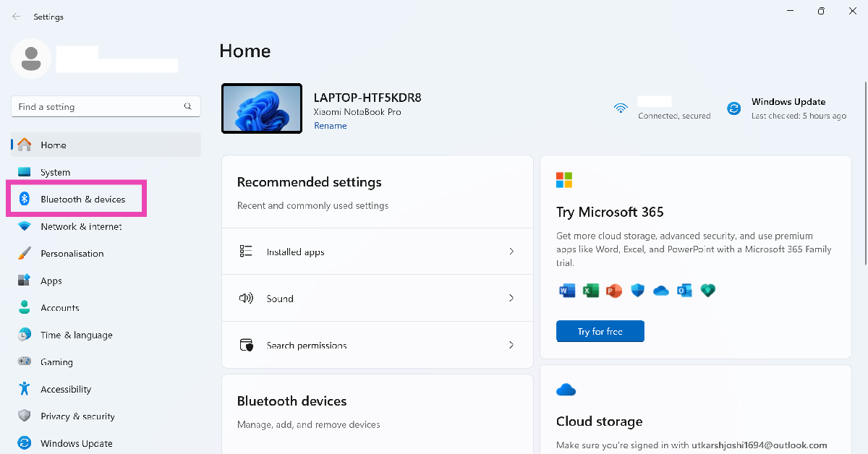Click the Windows Update sync icon at top
The height and width of the screenshot is (454, 868).
pyautogui.click(x=733, y=108)
